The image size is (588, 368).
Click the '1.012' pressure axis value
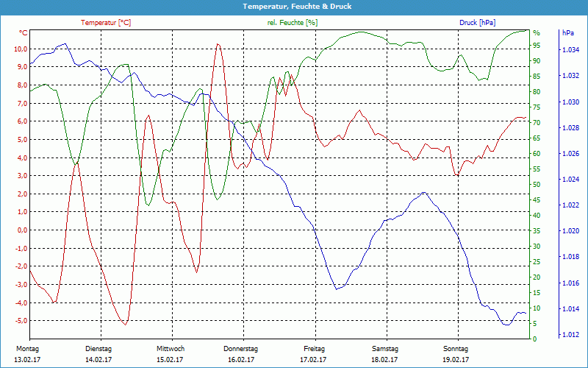point(570,335)
